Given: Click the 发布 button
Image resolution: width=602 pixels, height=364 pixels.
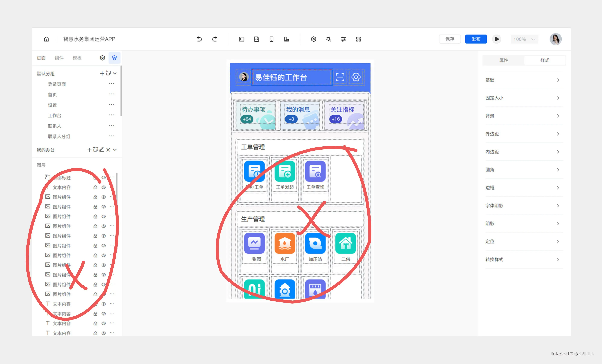Looking at the screenshot, I should [476, 39].
